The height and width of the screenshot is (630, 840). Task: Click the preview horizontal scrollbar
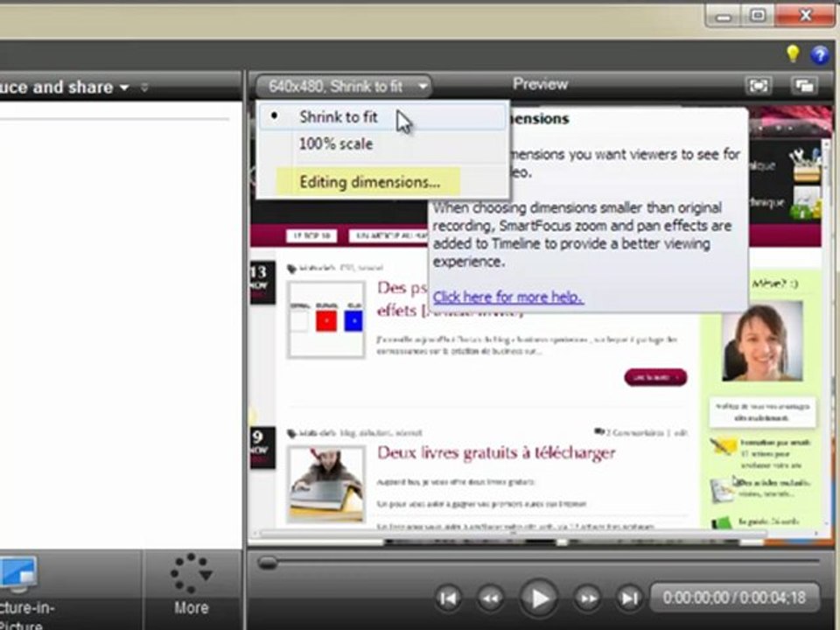click(512, 534)
